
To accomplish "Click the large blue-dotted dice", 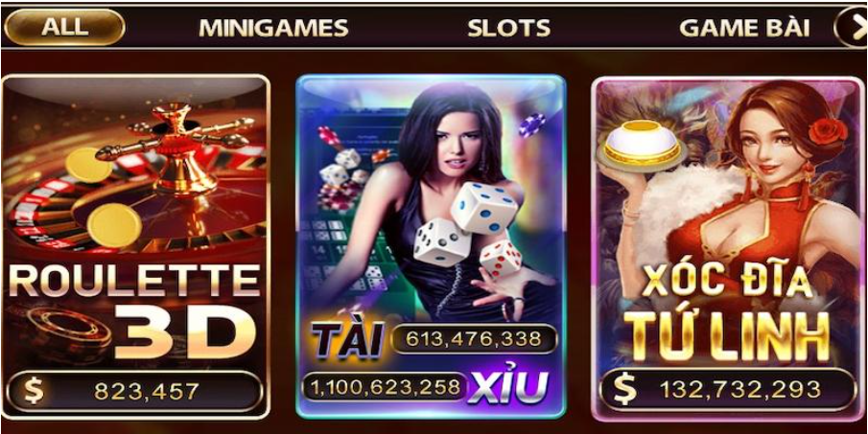I will pos(483,208).
